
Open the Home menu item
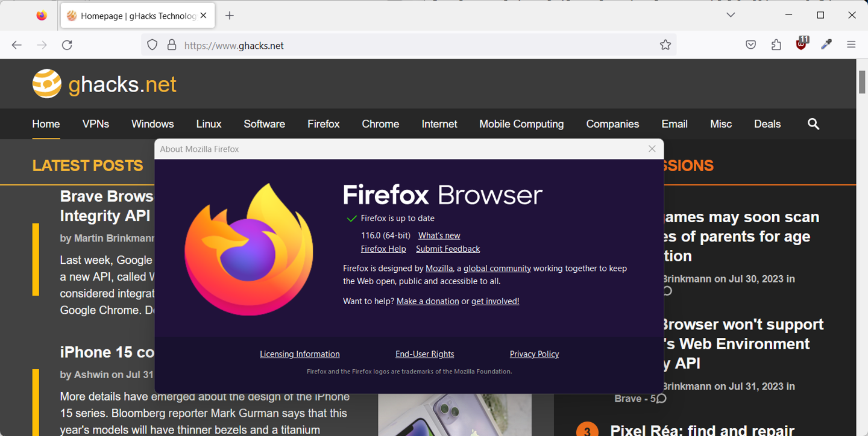click(x=46, y=124)
